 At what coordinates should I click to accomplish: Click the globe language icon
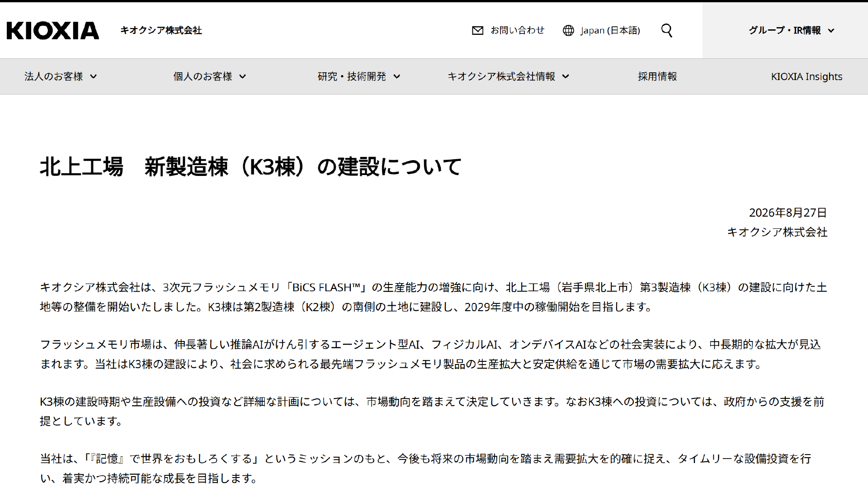(x=568, y=30)
